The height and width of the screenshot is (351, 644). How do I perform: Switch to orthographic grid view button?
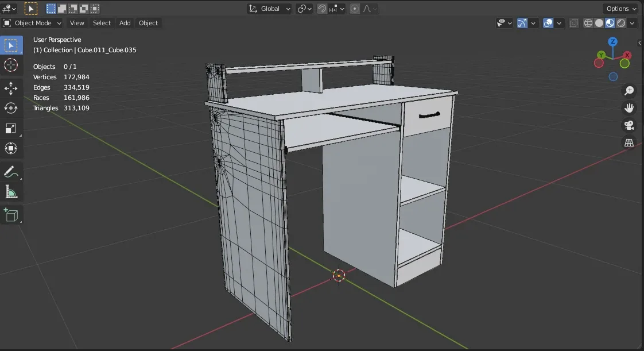click(629, 142)
